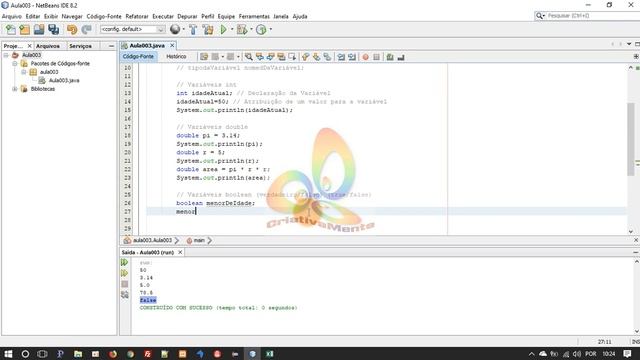Select the Código-Fonte view button
Viewport: 640px width, 360px height.
138,57
